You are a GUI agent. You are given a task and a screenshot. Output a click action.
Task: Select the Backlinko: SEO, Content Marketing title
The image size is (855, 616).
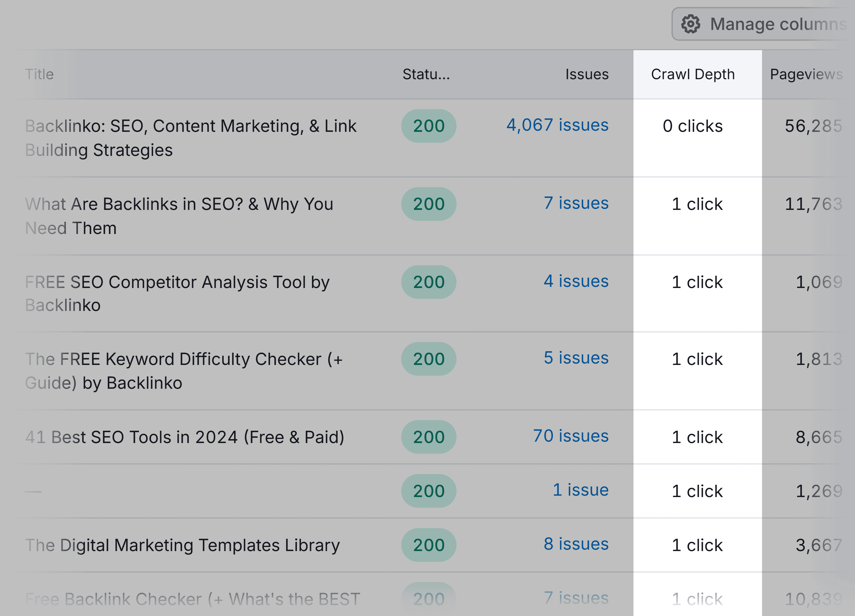tap(190, 138)
